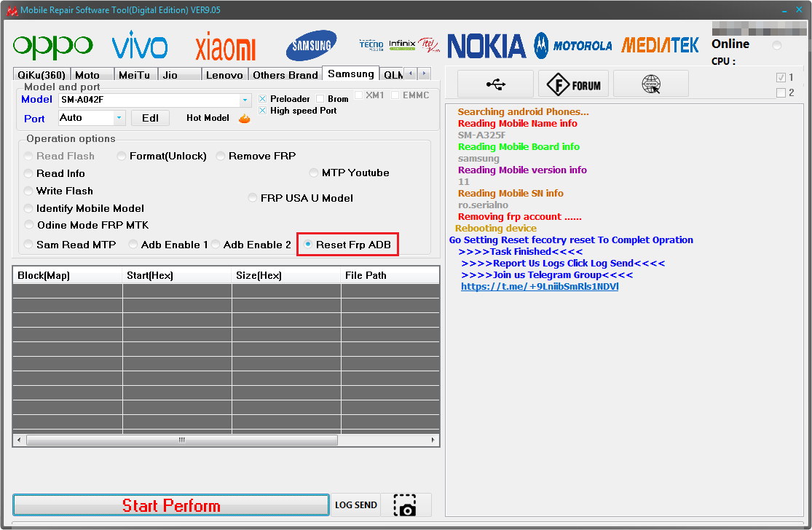
Task: Switch to the QiKu(360) tab
Action: (42, 75)
